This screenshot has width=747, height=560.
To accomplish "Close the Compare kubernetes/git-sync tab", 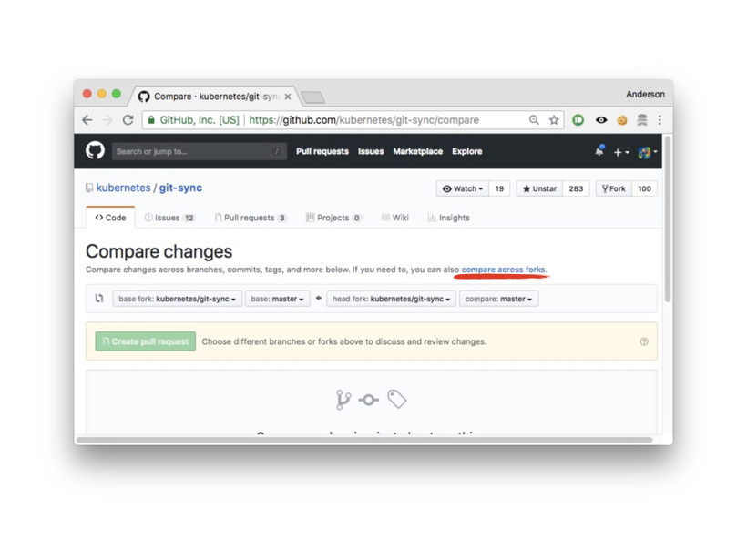I will [288, 97].
